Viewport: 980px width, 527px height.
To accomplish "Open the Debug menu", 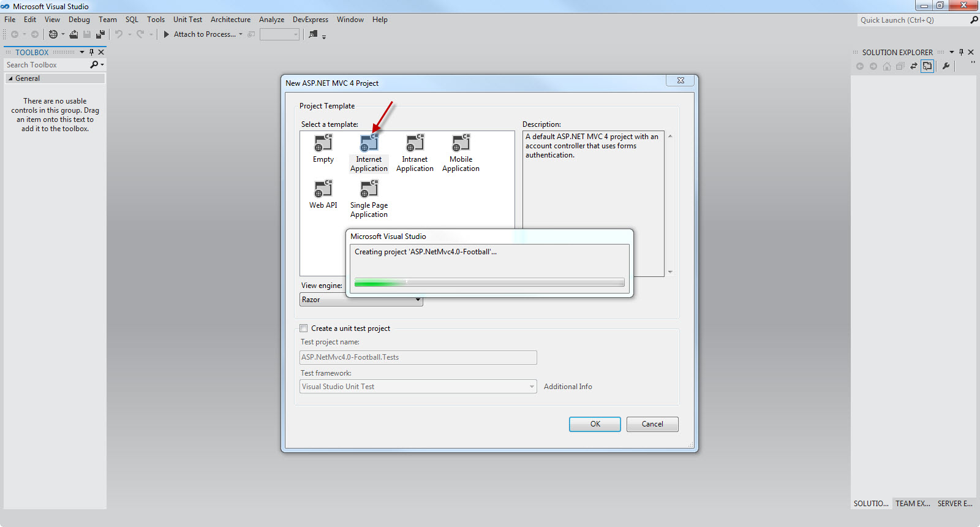I will (x=79, y=20).
